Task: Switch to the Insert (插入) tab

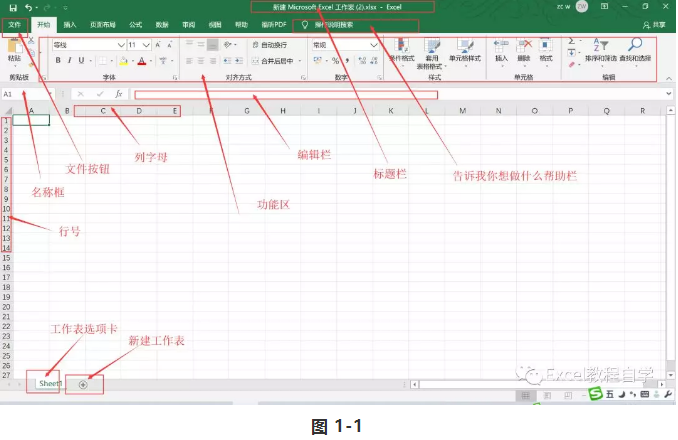Action: [70, 25]
